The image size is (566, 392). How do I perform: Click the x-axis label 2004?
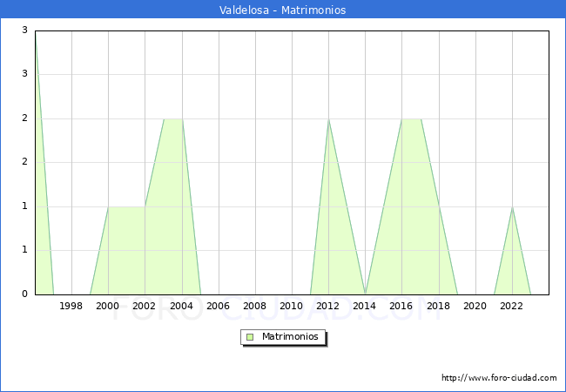[182, 306]
